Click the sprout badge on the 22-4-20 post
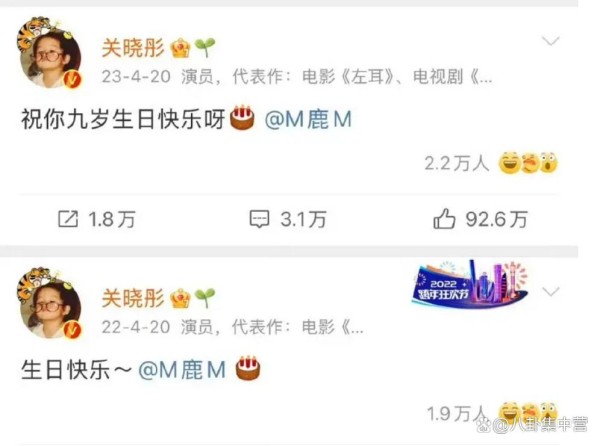600x446 pixels. (x=205, y=298)
